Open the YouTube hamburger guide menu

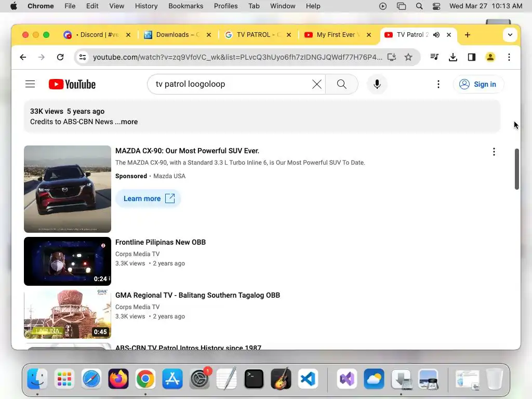[30, 84]
